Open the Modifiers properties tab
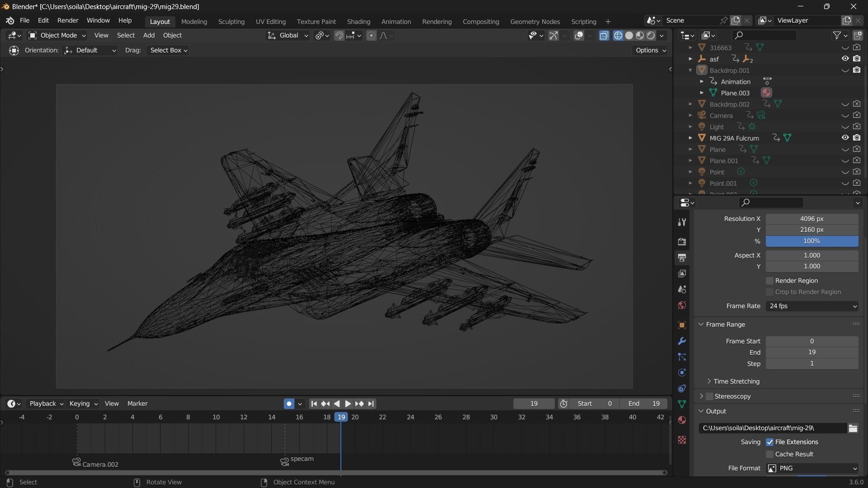868x488 pixels. point(682,341)
